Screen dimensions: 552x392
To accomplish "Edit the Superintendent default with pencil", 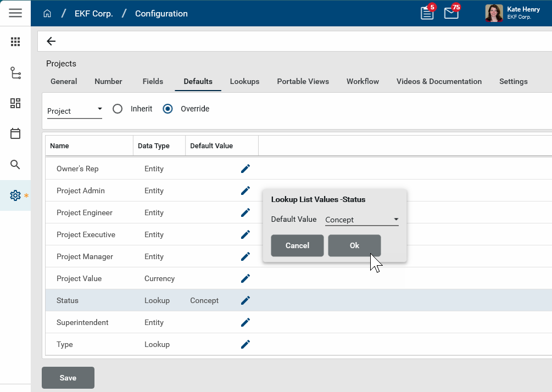I will pos(246,322).
